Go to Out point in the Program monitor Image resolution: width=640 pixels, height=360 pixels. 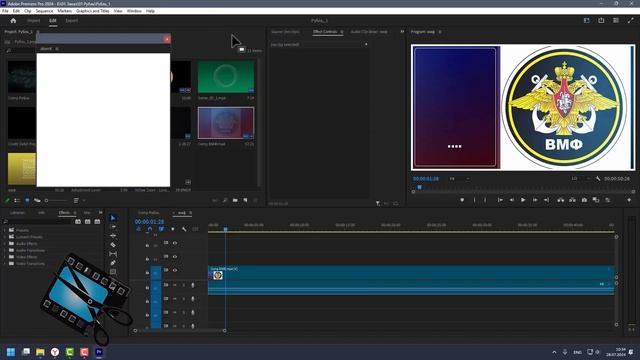click(x=546, y=200)
